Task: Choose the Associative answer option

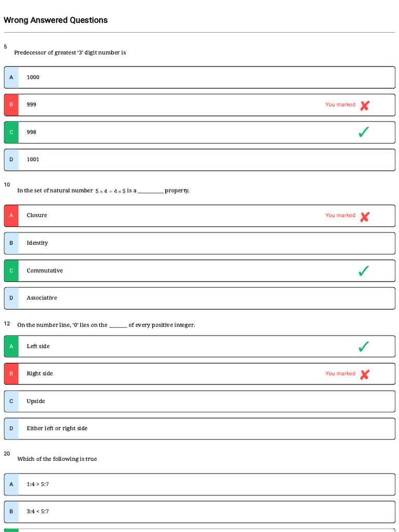Action: point(199,298)
